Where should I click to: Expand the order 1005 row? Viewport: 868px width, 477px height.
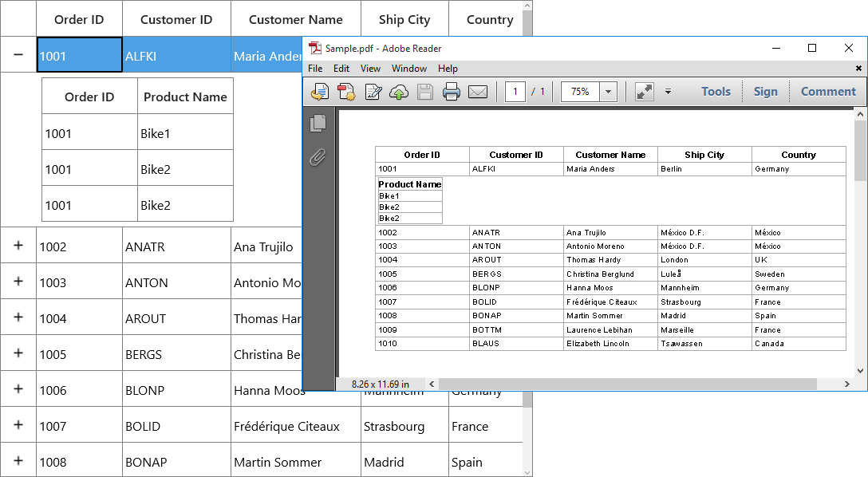click(x=18, y=353)
